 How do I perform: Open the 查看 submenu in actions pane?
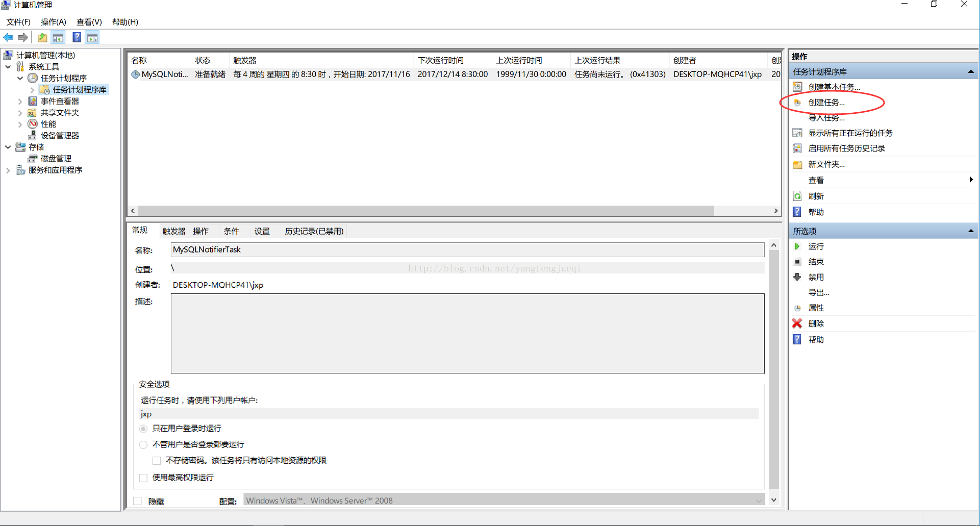[883, 180]
